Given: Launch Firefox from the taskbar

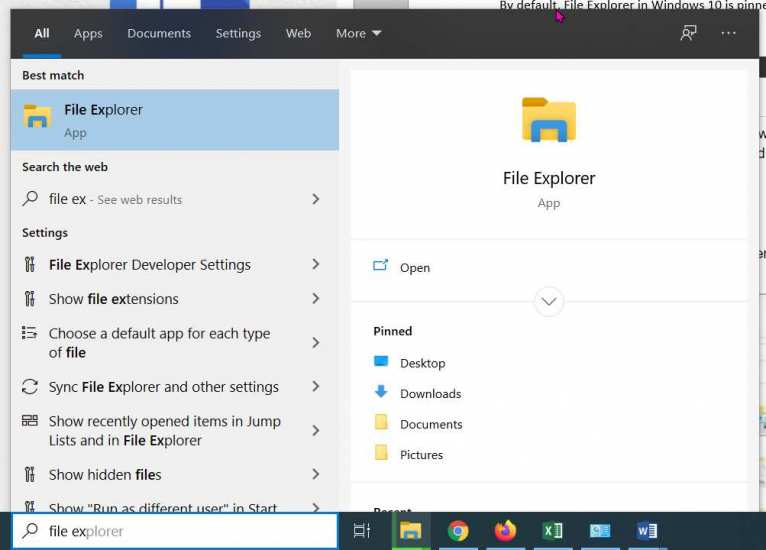Looking at the screenshot, I should pos(505,530).
